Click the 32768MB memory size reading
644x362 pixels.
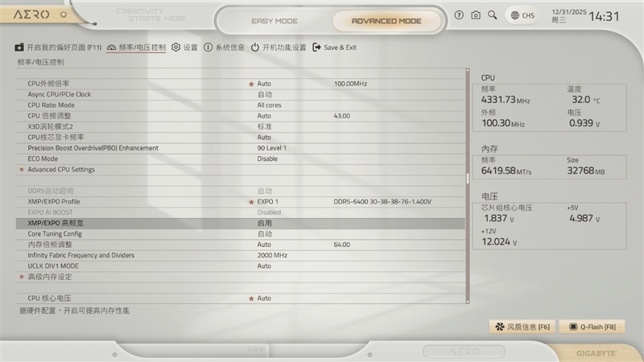click(586, 171)
